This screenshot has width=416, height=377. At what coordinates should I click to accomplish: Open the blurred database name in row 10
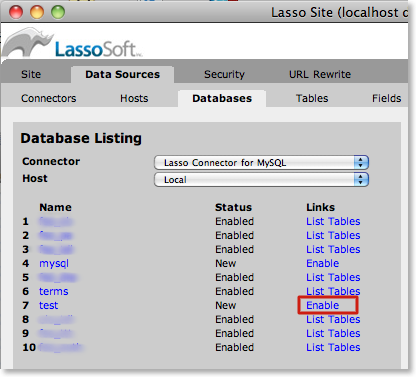[x=61, y=347]
